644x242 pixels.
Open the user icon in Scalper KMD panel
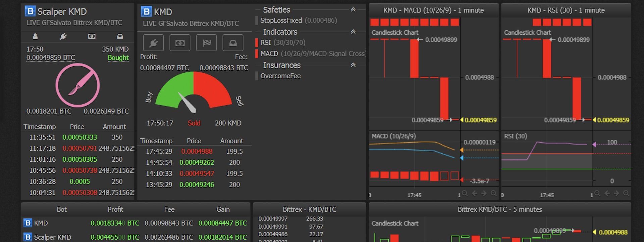pyautogui.click(x=35, y=36)
